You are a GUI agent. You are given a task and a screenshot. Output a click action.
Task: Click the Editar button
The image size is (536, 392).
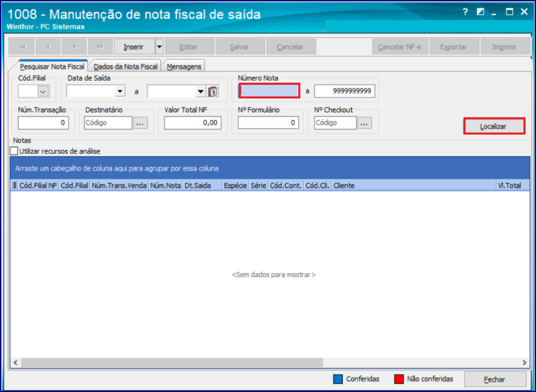[189, 47]
